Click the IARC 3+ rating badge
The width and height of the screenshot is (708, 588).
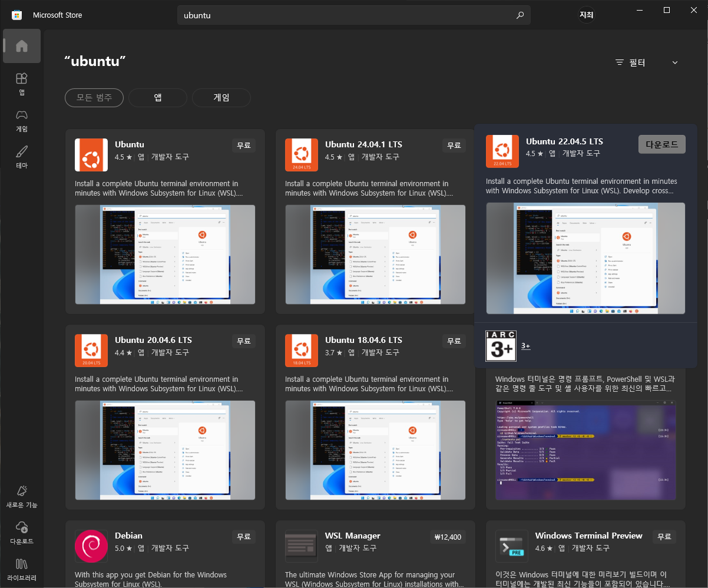pyautogui.click(x=501, y=346)
